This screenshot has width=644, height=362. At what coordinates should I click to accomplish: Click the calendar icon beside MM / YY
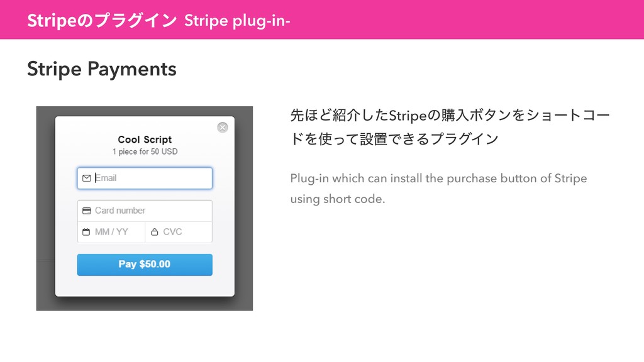(86, 232)
